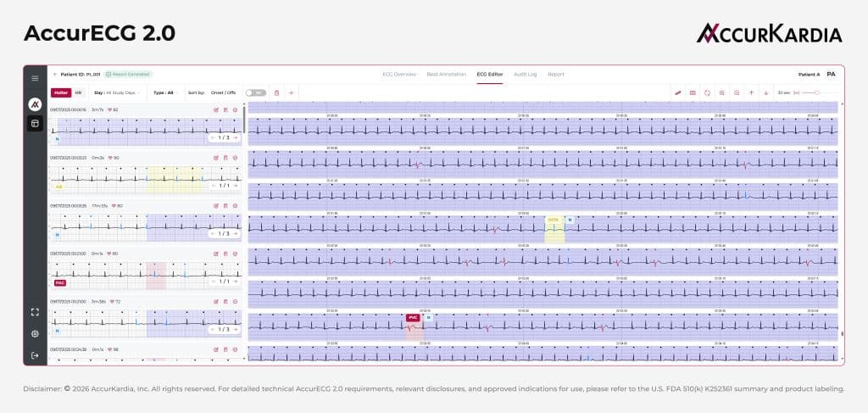
Task: Click the logout icon in the sidebar
Action: [x=35, y=355]
